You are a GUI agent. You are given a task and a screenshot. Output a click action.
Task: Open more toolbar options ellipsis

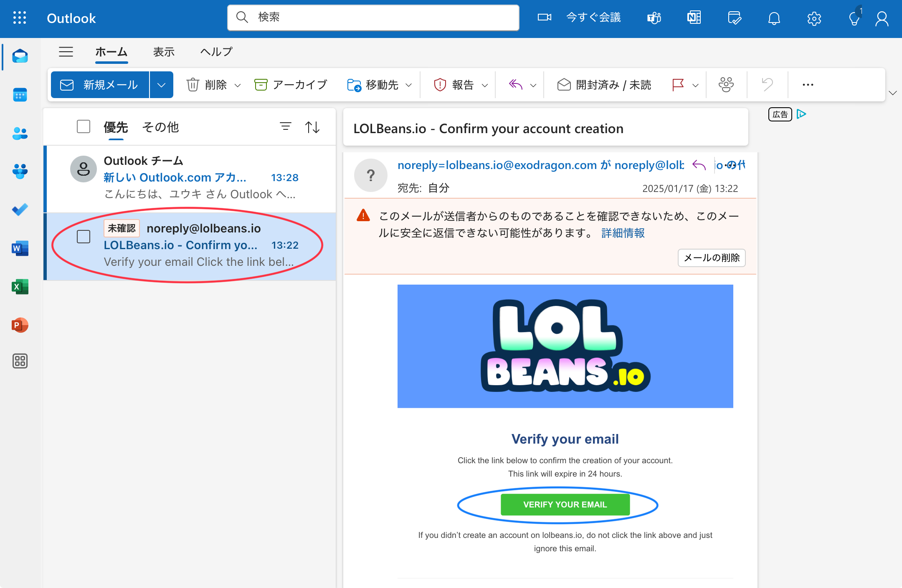pos(808,85)
